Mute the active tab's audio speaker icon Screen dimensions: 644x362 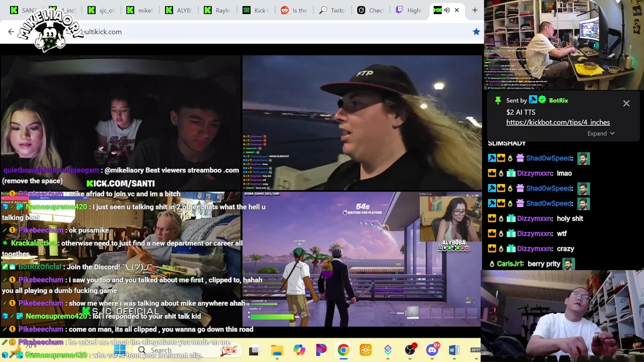447,10
